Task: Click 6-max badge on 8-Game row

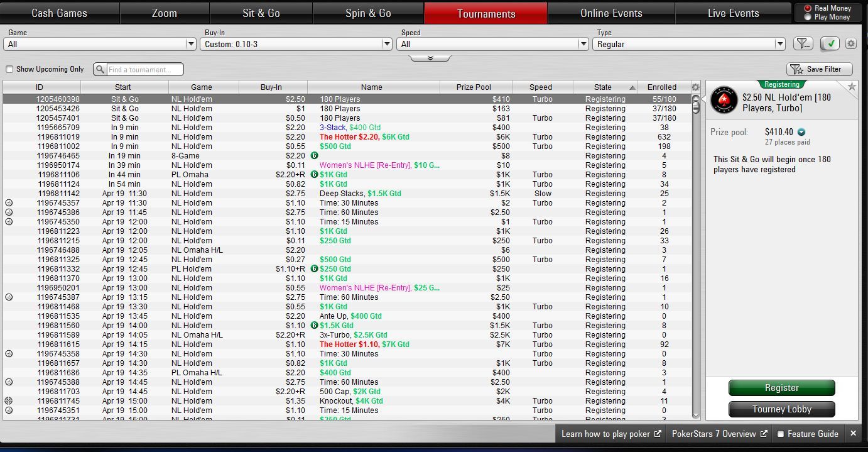Action: [314, 156]
